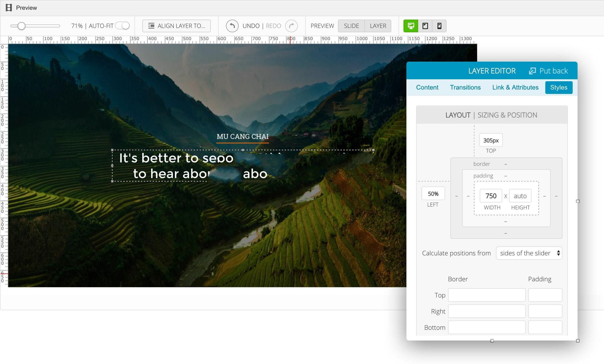The height and width of the screenshot is (364, 604).
Task: Click the Undo arrow icon
Action: pyautogui.click(x=232, y=26)
